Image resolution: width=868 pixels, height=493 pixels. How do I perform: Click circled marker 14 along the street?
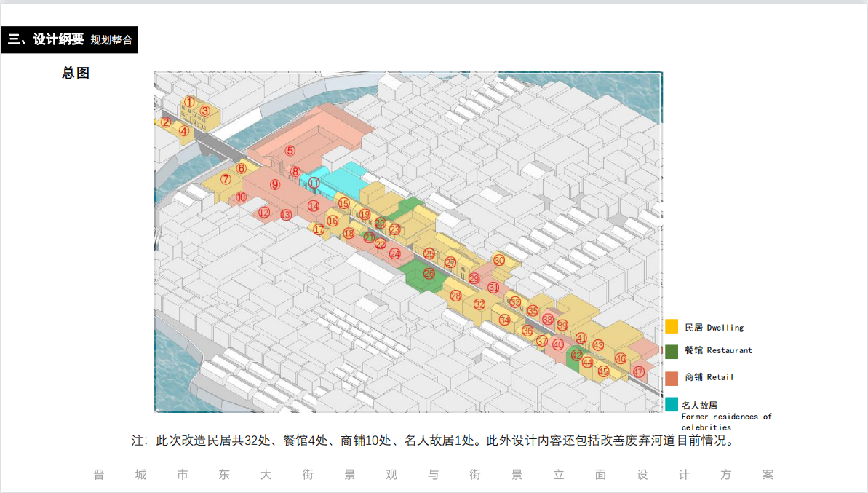(313, 206)
